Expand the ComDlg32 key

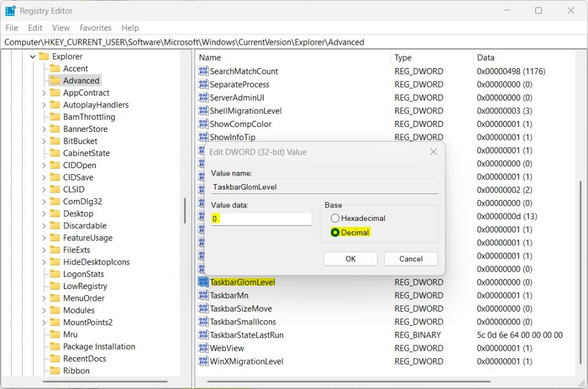(x=44, y=202)
